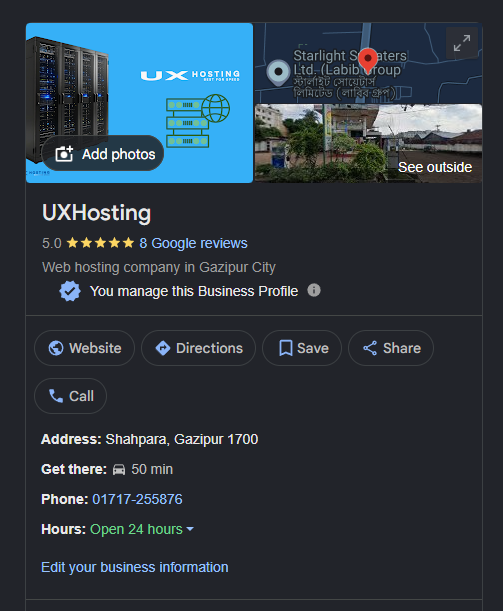Click 'You manage this Business Profile' text
The width and height of the screenshot is (503, 611).
coord(194,291)
